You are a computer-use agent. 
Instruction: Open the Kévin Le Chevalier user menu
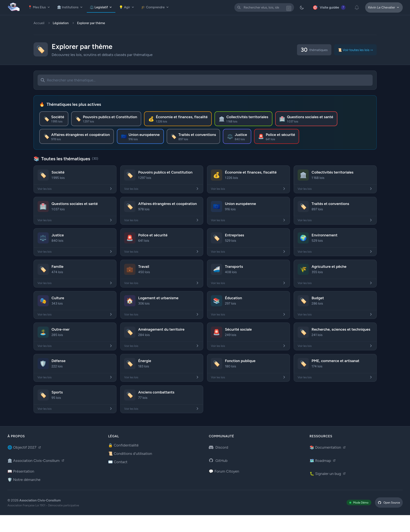[x=384, y=7]
